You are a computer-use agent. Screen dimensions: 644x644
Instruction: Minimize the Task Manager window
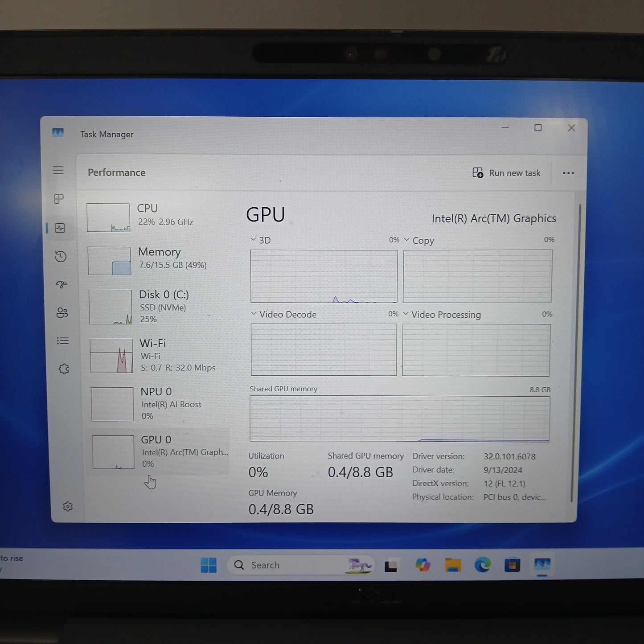505,127
